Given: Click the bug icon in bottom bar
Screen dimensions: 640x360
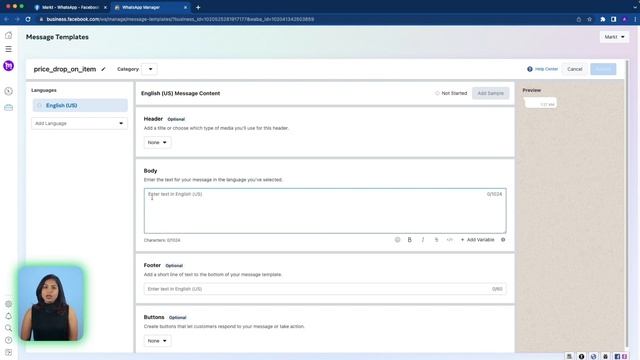Looking at the screenshot, I should click(605, 356).
